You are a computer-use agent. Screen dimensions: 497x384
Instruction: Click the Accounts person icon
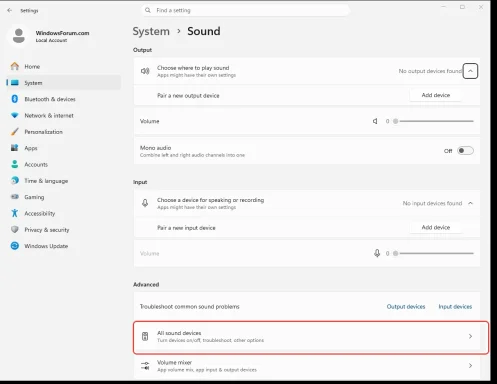(15, 164)
